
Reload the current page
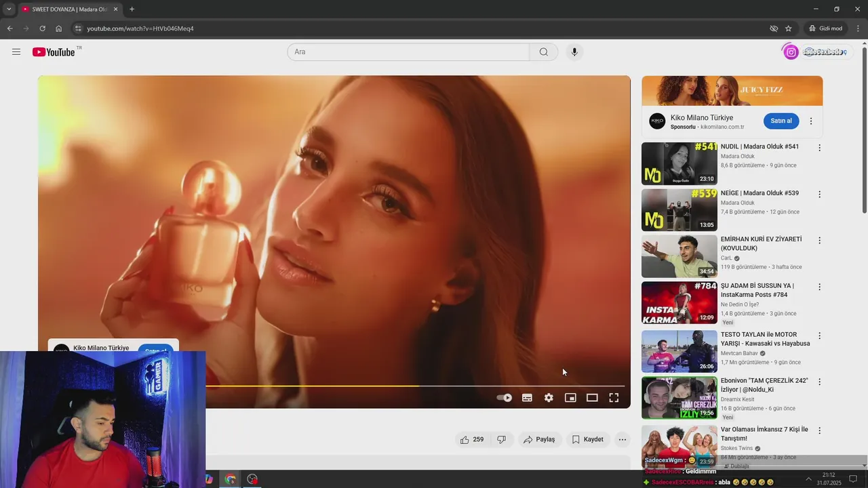pyautogui.click(x=42, y=28)
